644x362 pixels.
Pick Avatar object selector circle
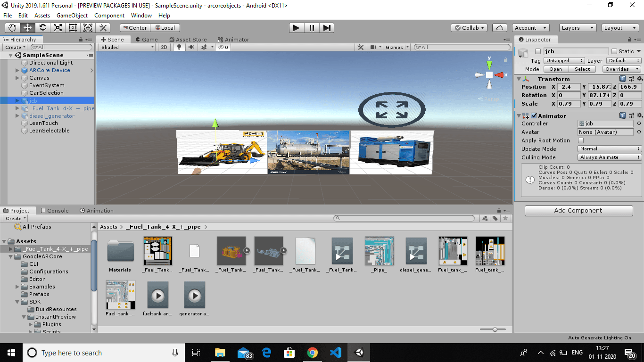click(639, 132)
